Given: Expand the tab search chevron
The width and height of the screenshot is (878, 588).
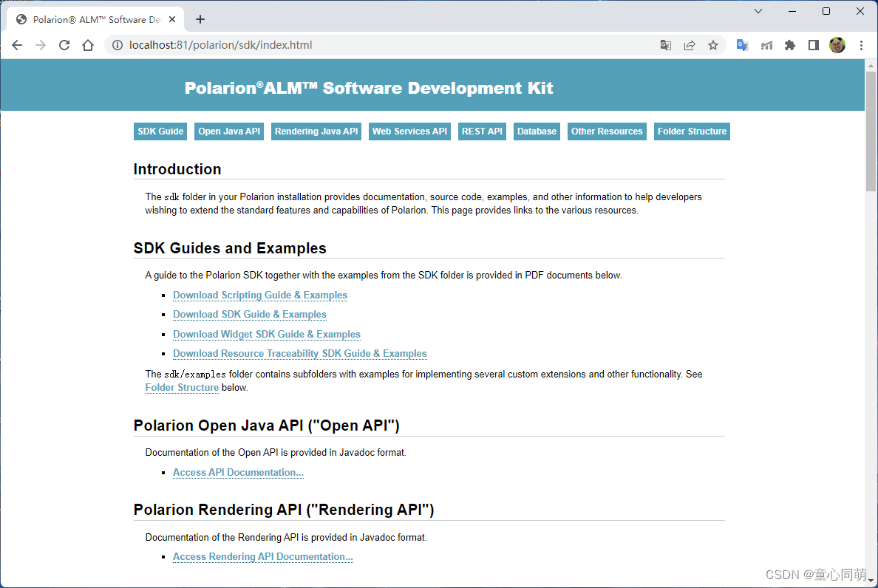Looking at the screenshot, I should point(758,11).
